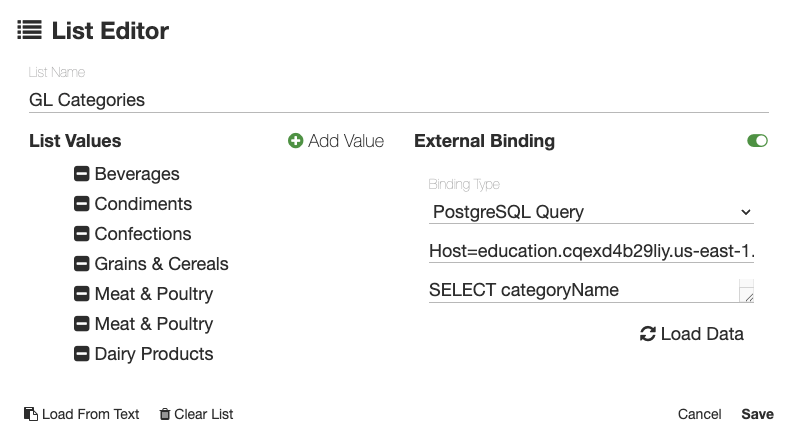Click the Clear List trash icon
This screenshot has width=798, height=443.
click(165, 414)
